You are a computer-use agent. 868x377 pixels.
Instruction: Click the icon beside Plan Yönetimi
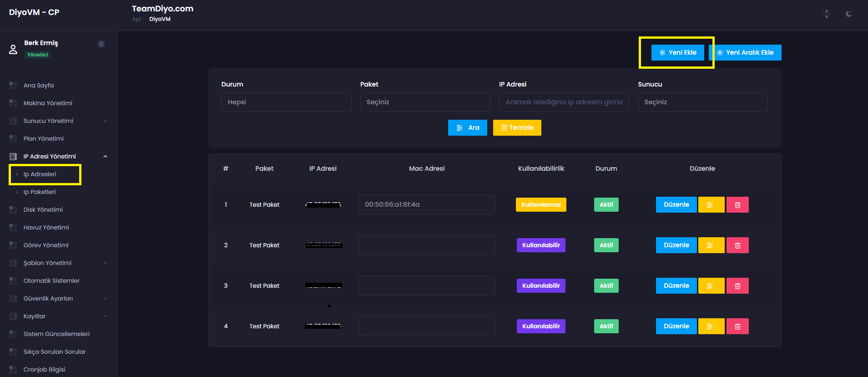pyautogui.click(x=13, y=138)
